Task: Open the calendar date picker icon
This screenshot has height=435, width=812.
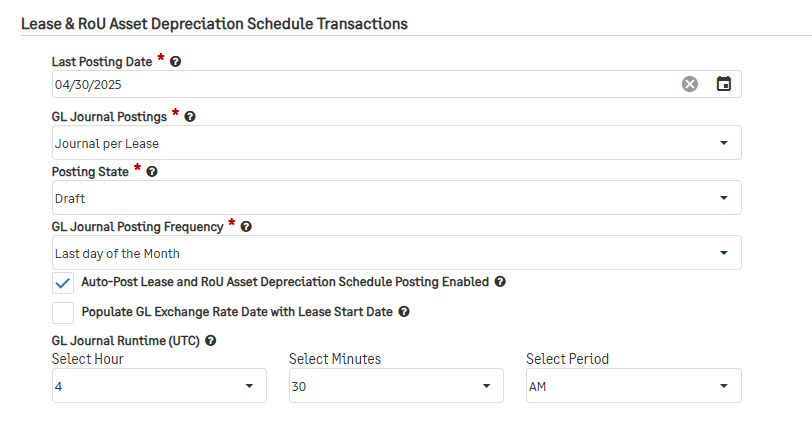Action: pos(723,83)
